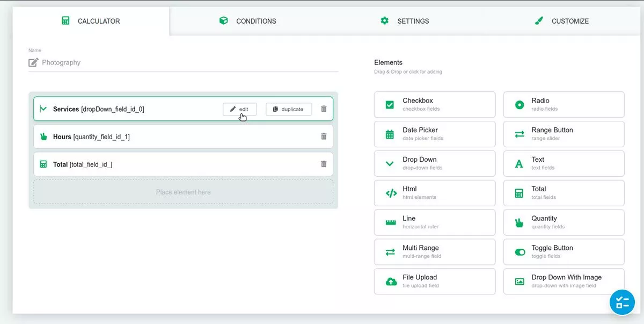Viewport: 644px width, 324px height.
Task: Click the edit pencil icon beside Name
Action: tap(33, 62)
